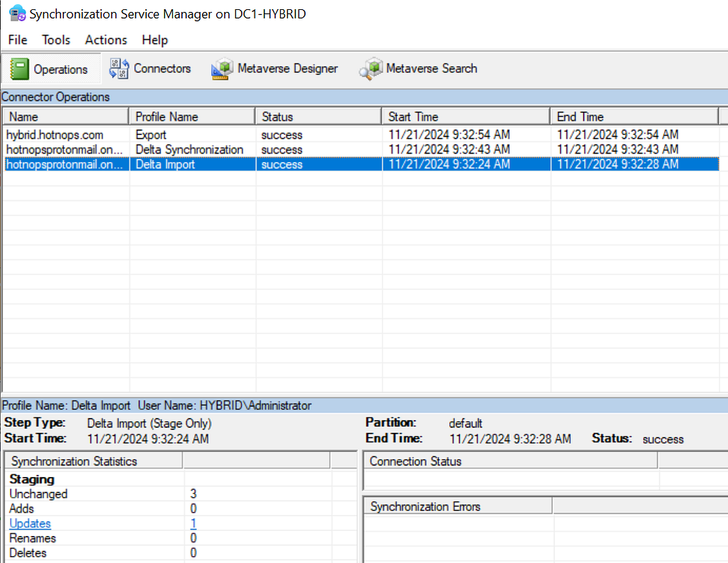Click the Profile Name: Delta Import details heading
This screenshot has width=728, height=563.
point(66,406)
